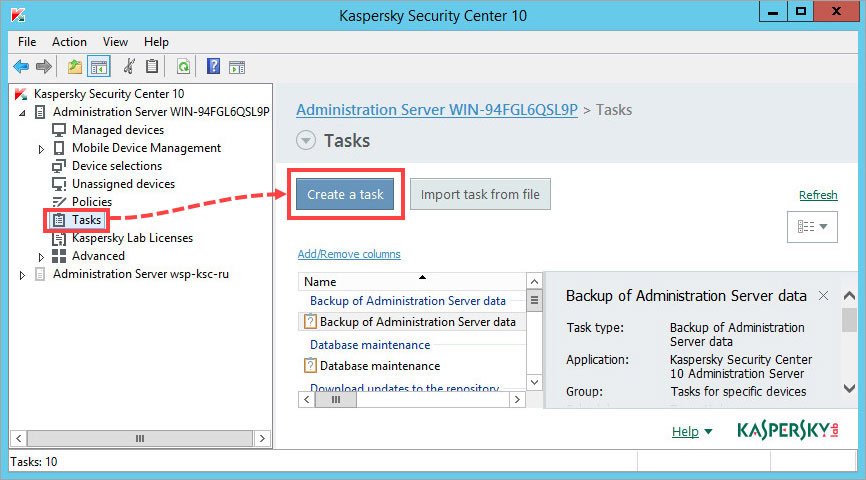Open Unassigned devices node

tap(123, 184)
